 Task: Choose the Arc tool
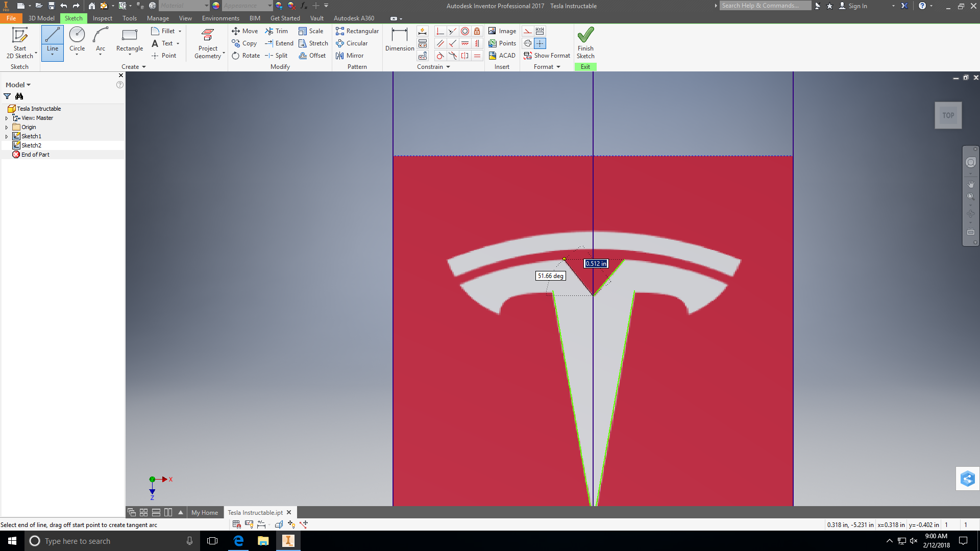click(x=101, y=41)
